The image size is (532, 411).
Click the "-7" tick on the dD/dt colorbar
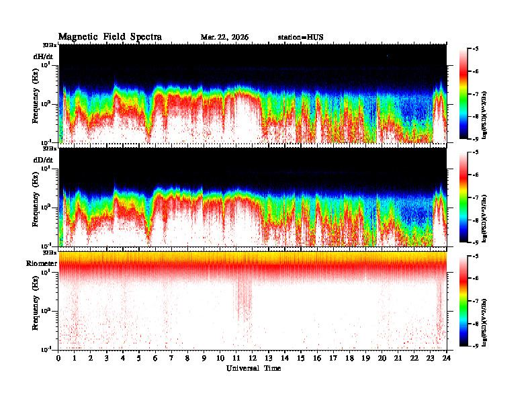click(x=476, y=197)
